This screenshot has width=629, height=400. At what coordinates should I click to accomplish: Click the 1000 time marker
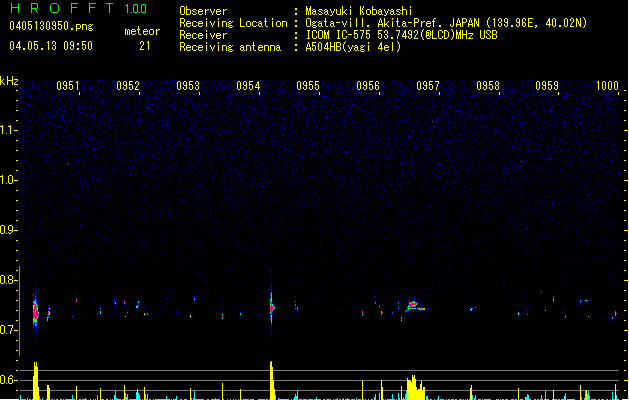[x=607, y=86]
